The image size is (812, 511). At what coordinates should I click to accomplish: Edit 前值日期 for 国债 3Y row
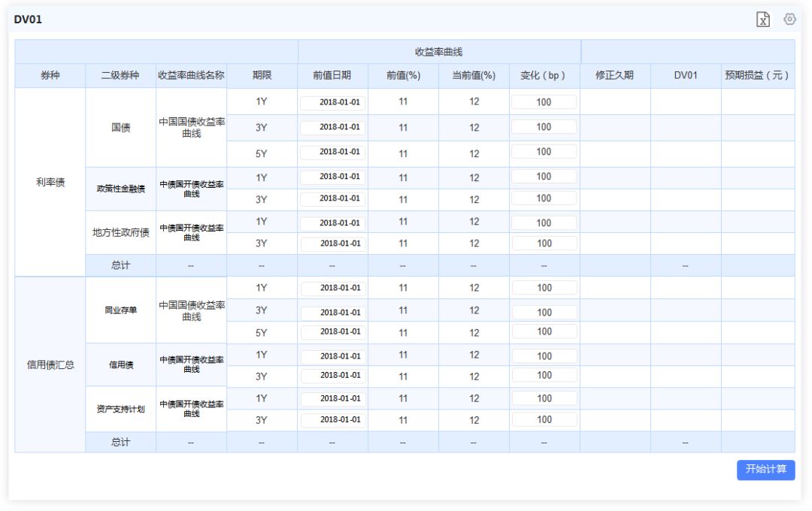tap(332, 127)
